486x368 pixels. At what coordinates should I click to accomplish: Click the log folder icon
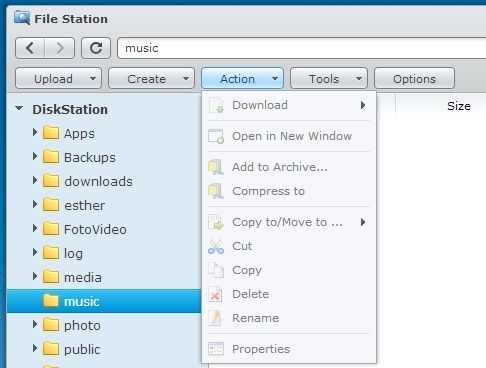[51, 253]
